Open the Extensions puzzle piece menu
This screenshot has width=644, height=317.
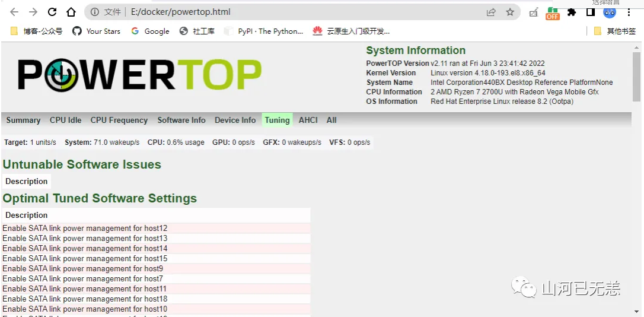(572, 12)
